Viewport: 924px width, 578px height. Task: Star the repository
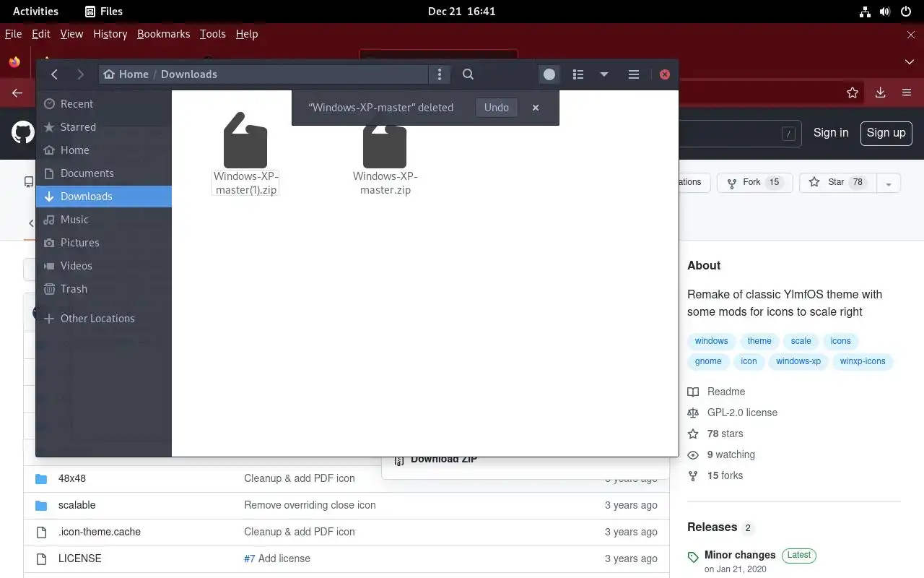(x=838, y=183)
